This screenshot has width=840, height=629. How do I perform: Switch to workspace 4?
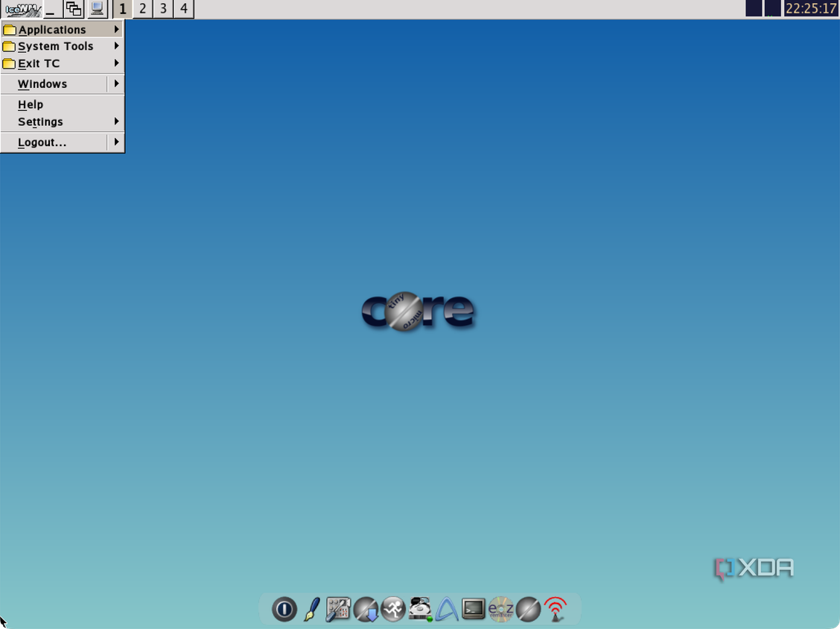click(x=184, y=9)
